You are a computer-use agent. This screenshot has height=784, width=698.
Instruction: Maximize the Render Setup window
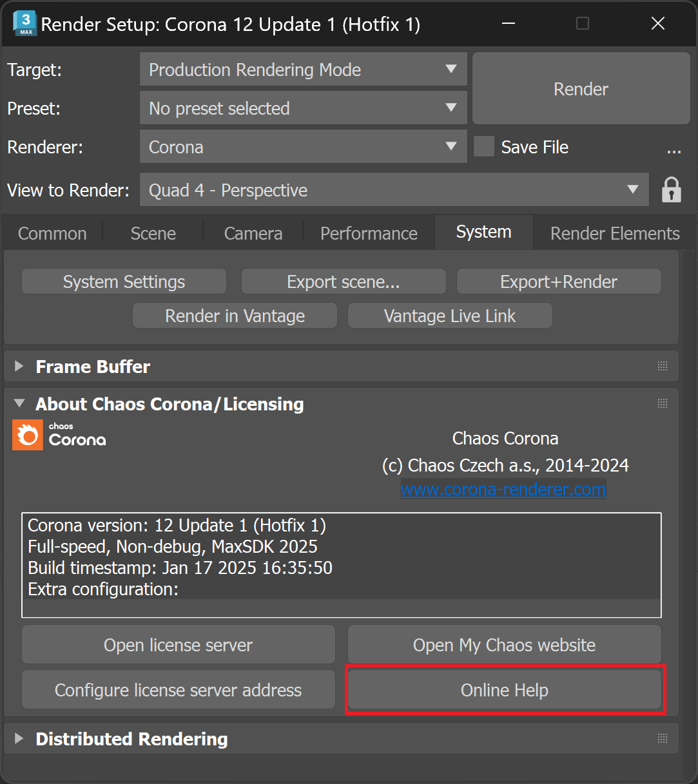coord(583,24)
